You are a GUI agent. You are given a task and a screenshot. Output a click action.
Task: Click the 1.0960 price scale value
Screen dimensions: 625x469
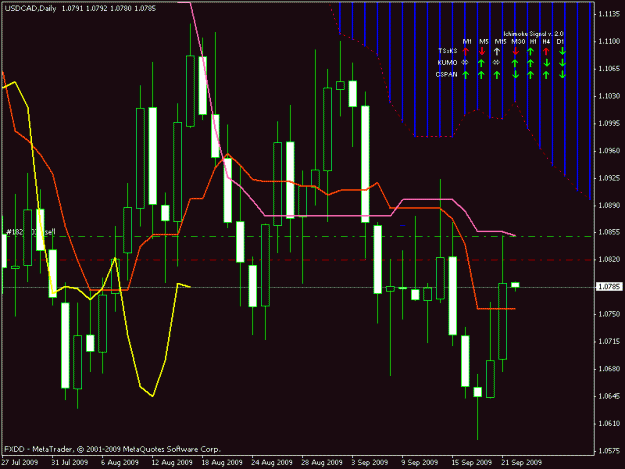coord(609,151)
